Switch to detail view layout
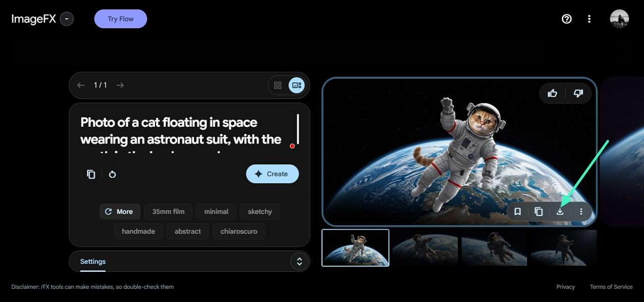 point(297,85)
